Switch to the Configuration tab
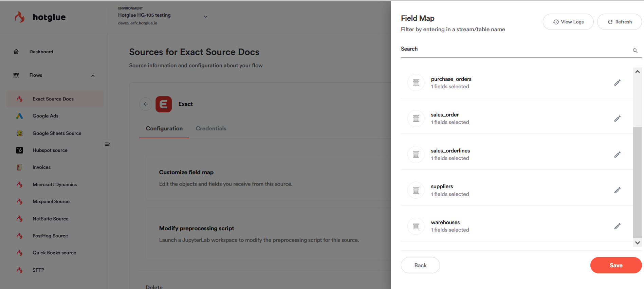 (164, 128)
